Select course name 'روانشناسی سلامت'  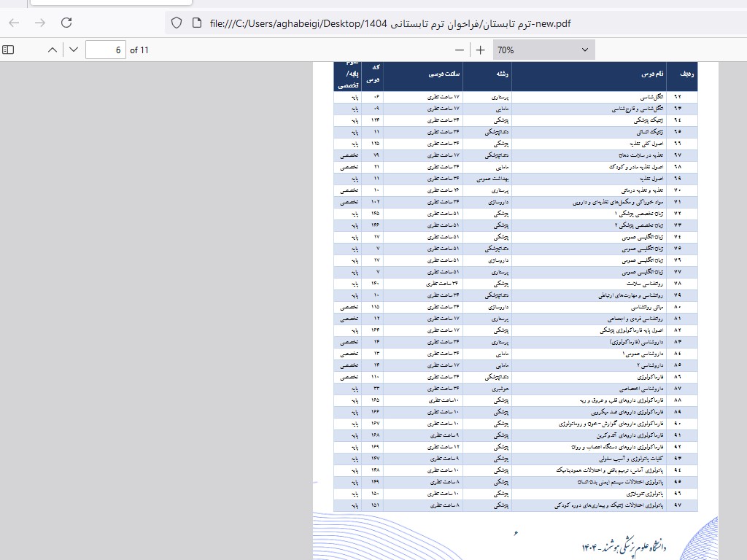[645, 284]
